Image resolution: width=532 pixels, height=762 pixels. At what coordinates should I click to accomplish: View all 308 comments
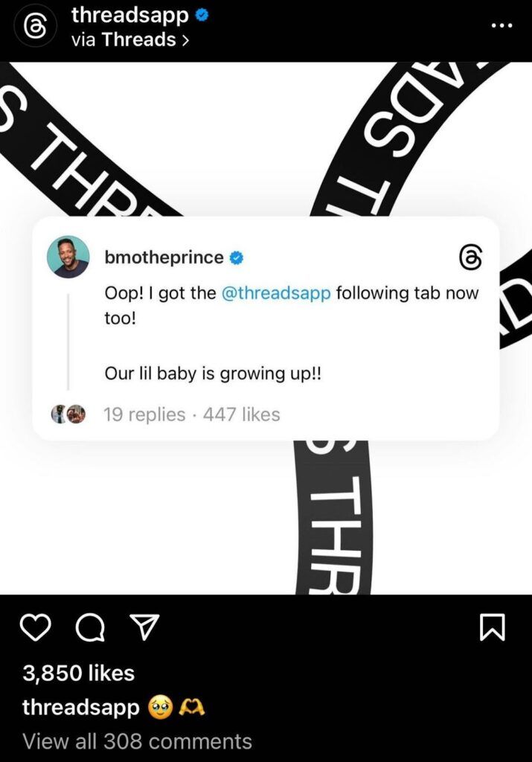tap(138, 742)
